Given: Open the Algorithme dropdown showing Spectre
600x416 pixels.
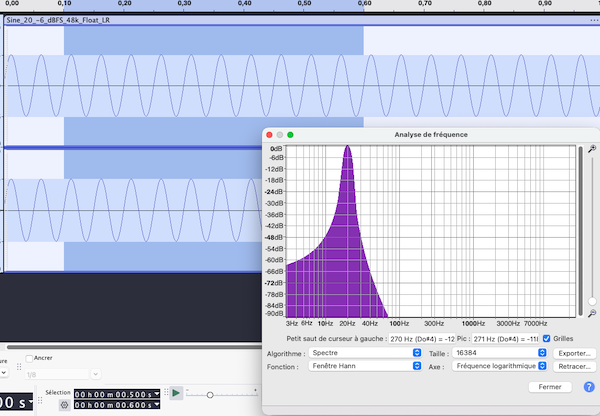Looking at the screenshot, I should coord(365,353).
